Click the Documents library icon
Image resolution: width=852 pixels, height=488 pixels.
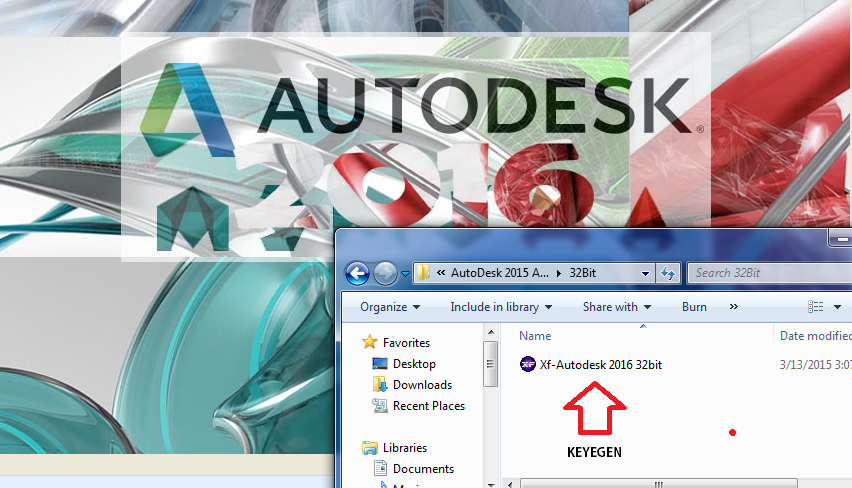[380, 468]
